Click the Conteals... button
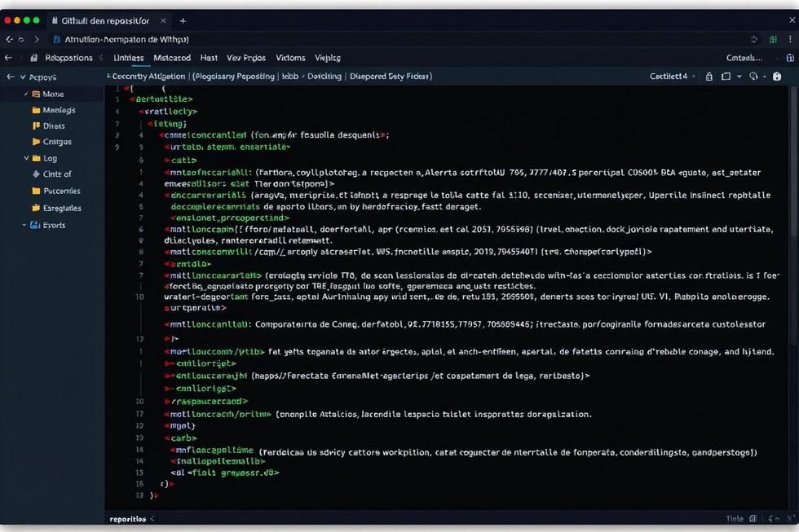Image resolution: width=799 pixels, height=532 pixels. click(x=744, y=58)
